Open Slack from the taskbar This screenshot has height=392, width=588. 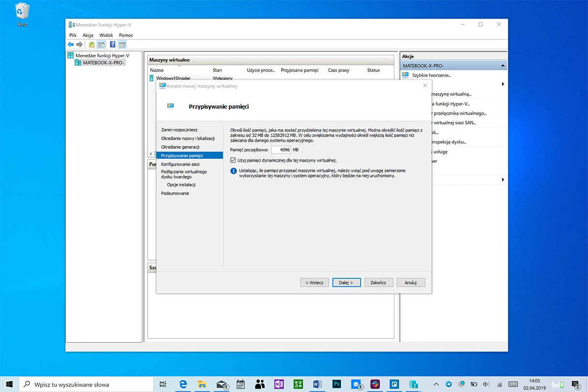[375, 384]
